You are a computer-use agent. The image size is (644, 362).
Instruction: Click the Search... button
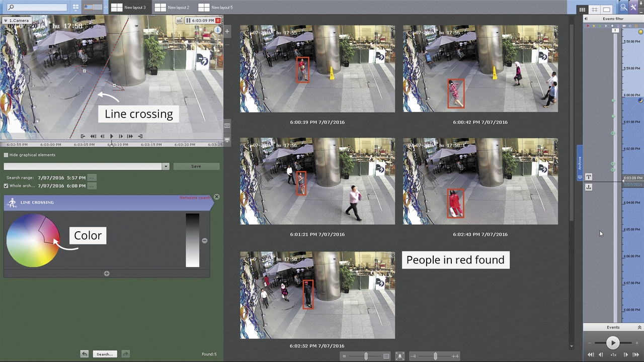pos(105,354)
